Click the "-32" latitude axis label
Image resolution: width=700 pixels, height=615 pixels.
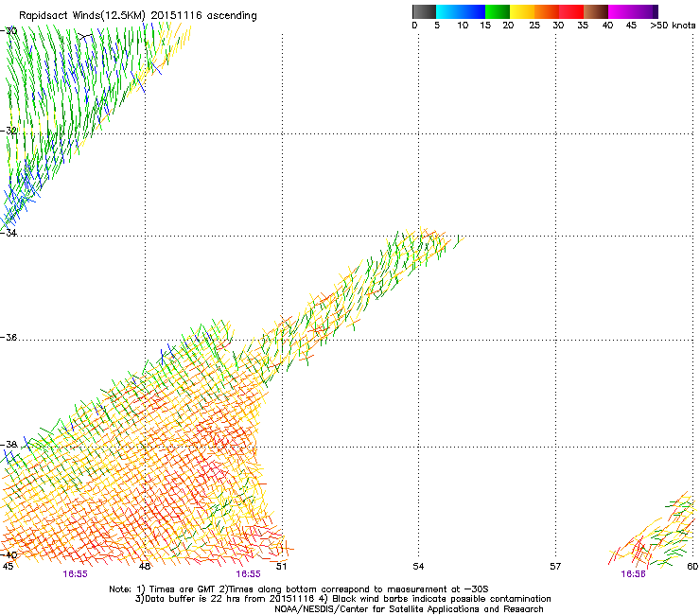(x=9, y=131)
